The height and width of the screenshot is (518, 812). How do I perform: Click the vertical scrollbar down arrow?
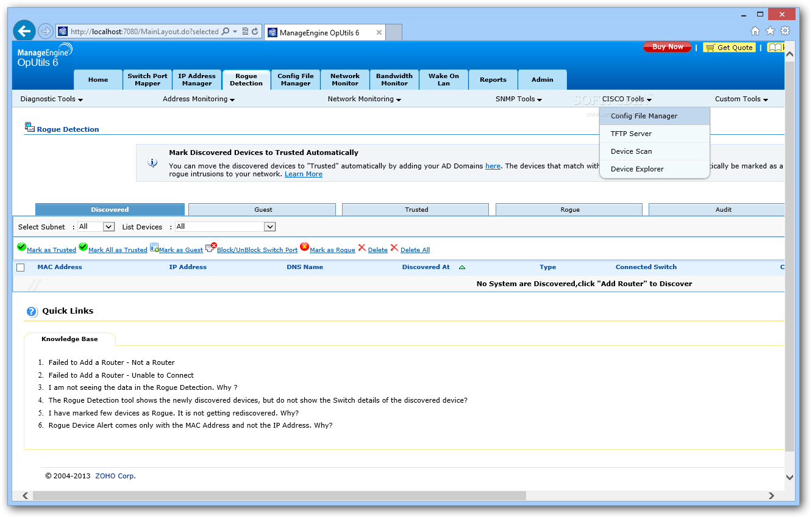[789, 477]
